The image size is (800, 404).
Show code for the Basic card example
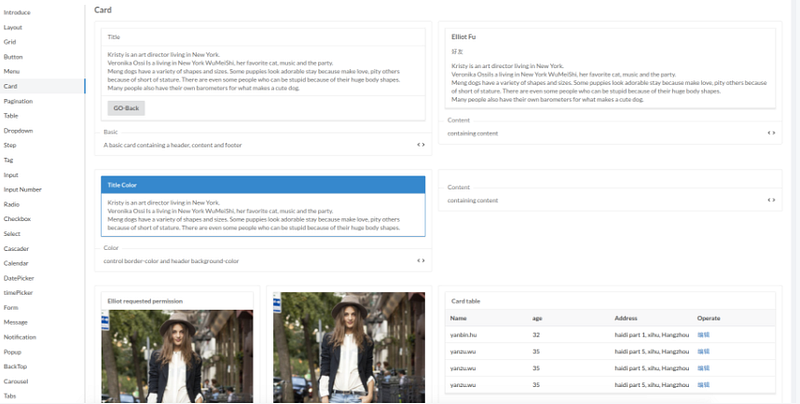(420, 145)
